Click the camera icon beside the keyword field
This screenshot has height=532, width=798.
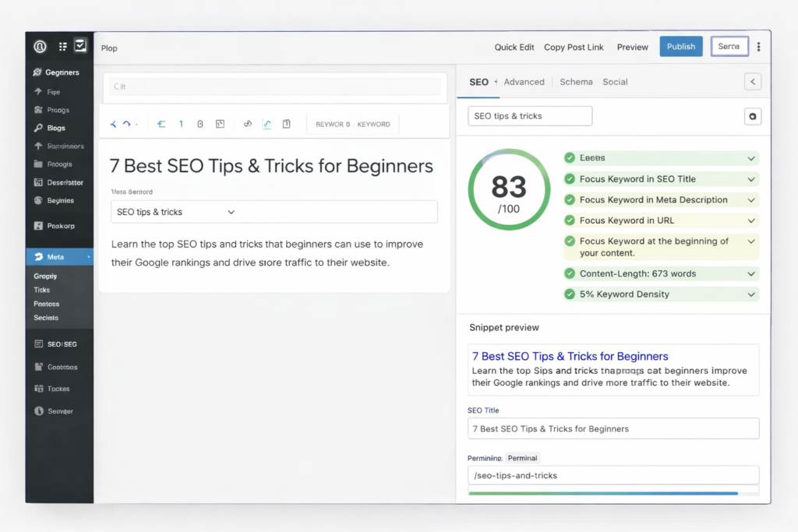tap(753, 115)
